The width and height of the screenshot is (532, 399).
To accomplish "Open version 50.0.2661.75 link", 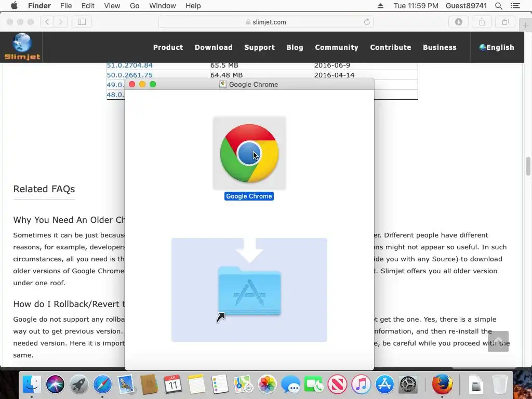I will (x=129, y=75).
